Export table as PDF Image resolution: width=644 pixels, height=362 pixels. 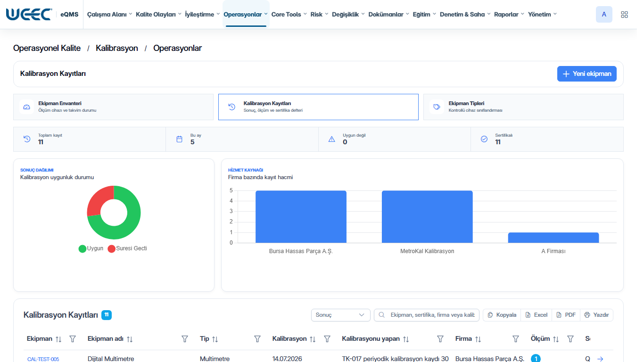point(566,315)
